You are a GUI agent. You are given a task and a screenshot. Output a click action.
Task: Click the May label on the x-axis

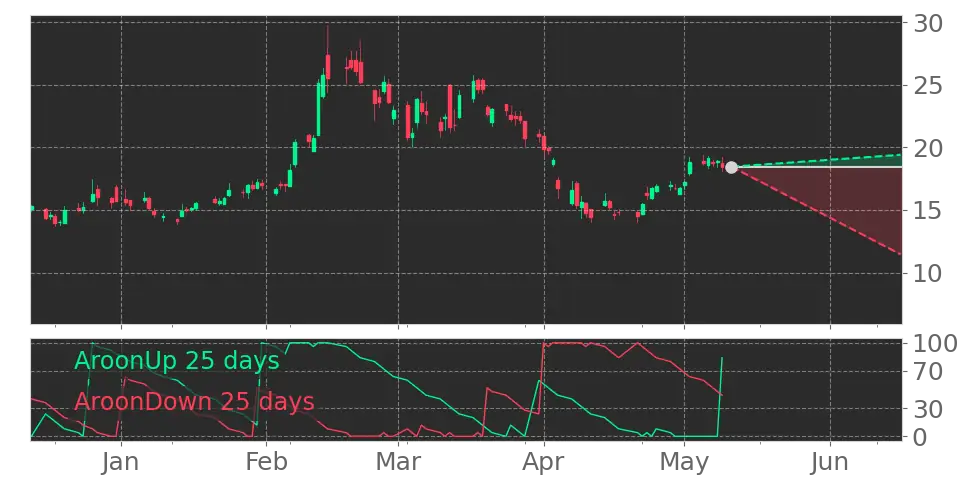tap(684, 464)
